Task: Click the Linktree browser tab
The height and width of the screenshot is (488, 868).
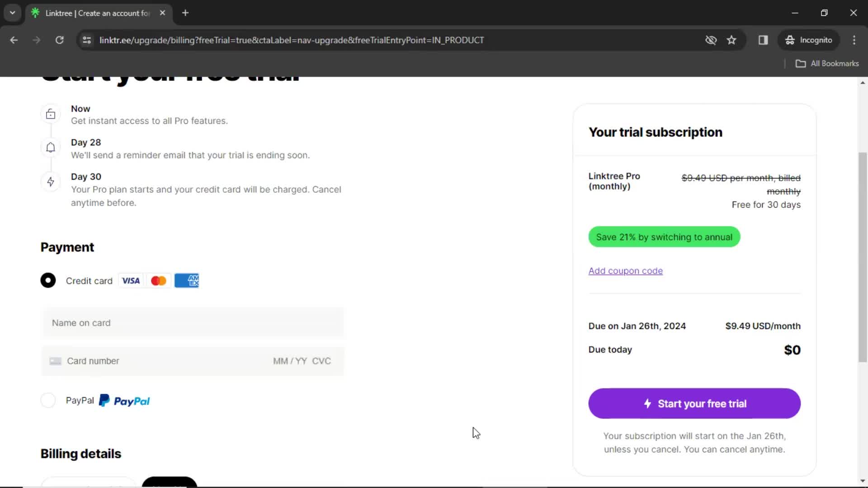Action: 98,13
